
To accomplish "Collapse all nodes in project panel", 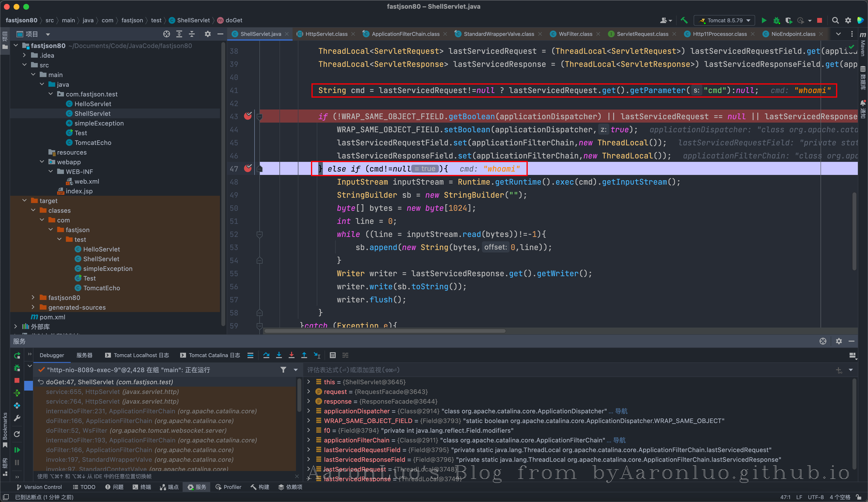I will pos(192,34).
